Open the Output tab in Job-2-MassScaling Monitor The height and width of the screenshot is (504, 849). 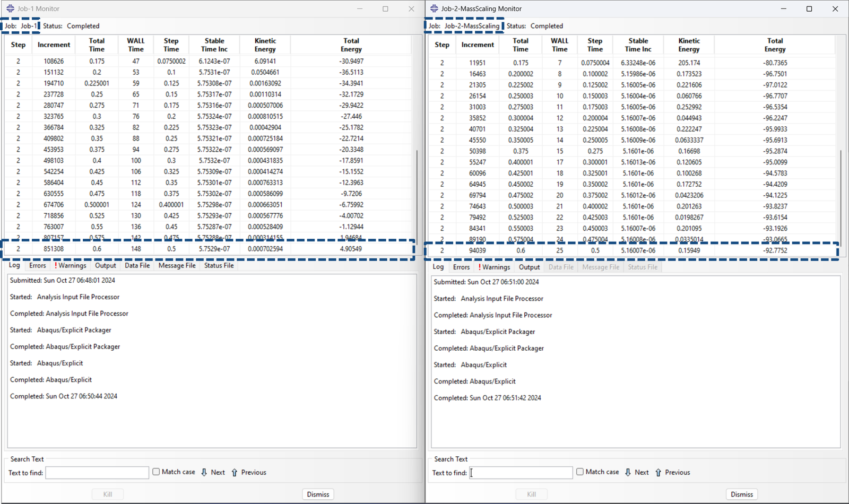coord(530,267)
